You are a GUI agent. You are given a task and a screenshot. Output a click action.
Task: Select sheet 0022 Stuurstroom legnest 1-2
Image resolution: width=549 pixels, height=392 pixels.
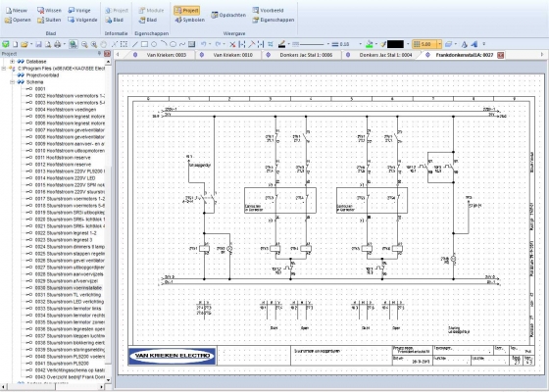pyautogui.click(x=66, y=233)
